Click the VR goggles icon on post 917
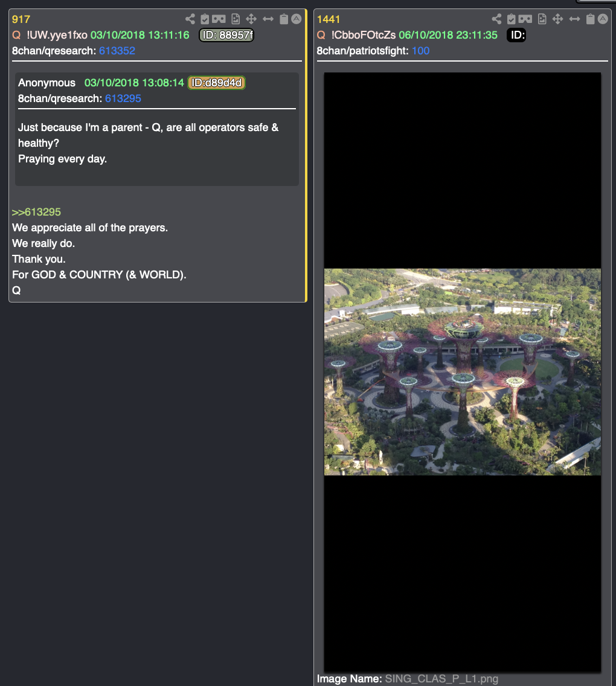The image size is (616, 686). tap(219, 19)
